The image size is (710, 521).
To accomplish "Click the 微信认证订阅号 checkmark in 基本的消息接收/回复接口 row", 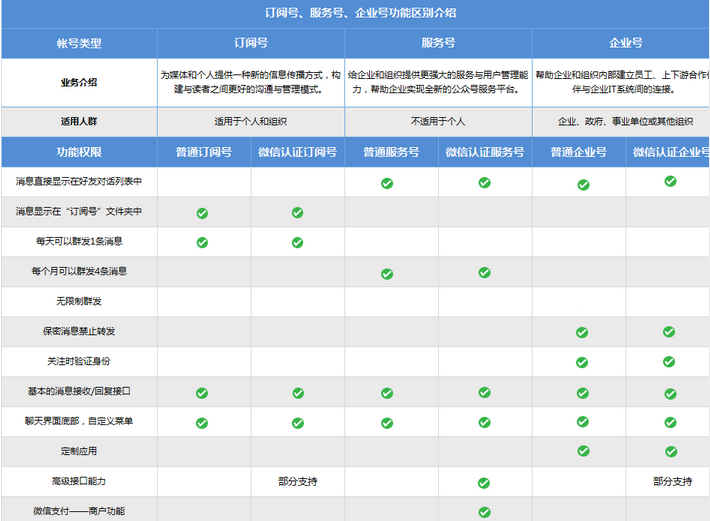I will tap(298, 393).
